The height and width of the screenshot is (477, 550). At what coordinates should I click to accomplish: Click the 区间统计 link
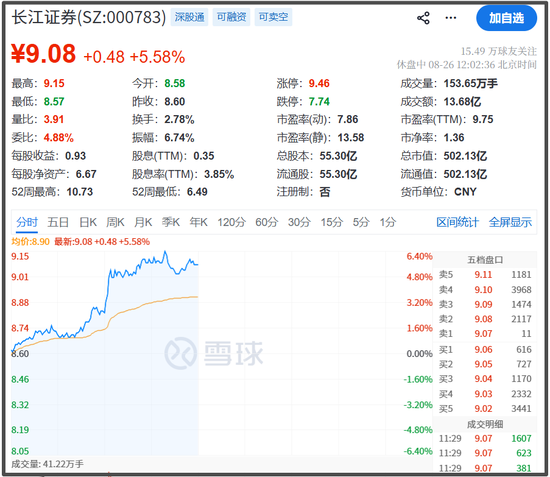457,222
